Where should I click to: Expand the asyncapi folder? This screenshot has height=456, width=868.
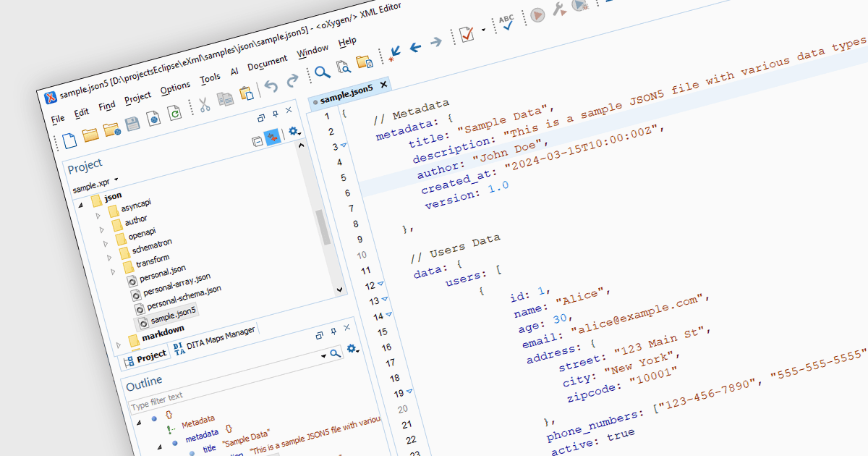pyautogui.click(x=98, y=216)
